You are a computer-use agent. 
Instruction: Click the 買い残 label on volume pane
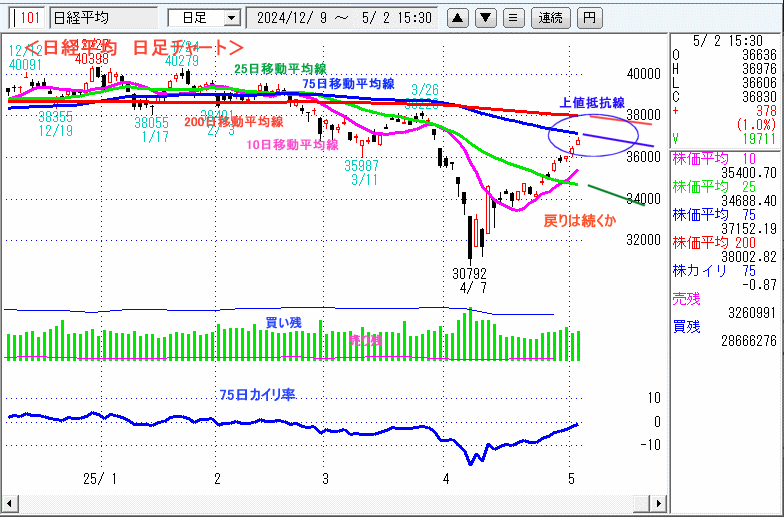click(x=284, y=322)
